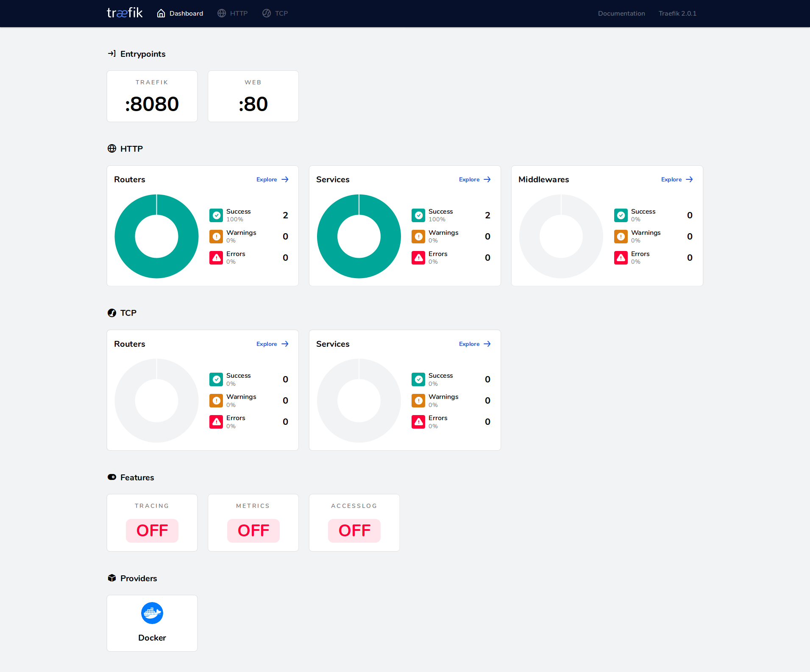Click HTTP Services Errors icon
The height and width of the screenshot is (672, 810).
(418, 258)
